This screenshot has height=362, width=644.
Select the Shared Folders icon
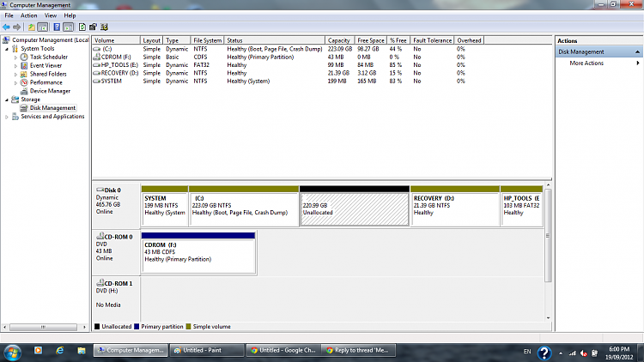click(24, 74)
